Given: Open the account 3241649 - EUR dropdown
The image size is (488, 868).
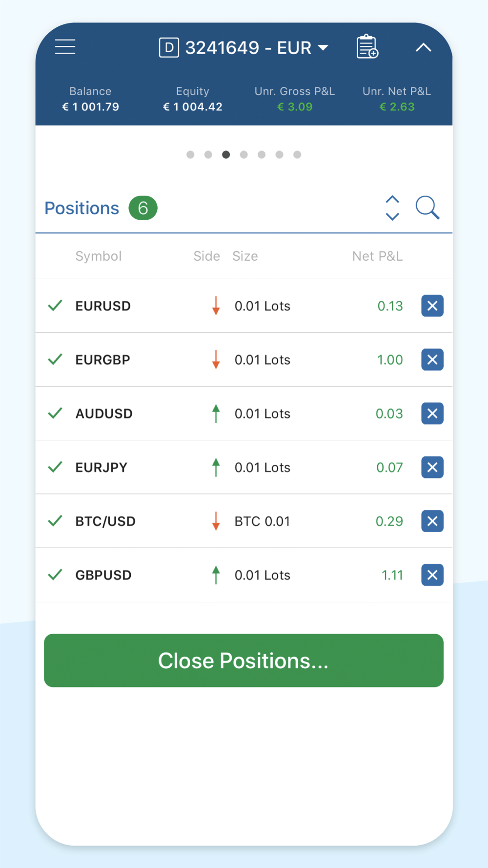Looking at the screenshot, I should click(244, 47).
